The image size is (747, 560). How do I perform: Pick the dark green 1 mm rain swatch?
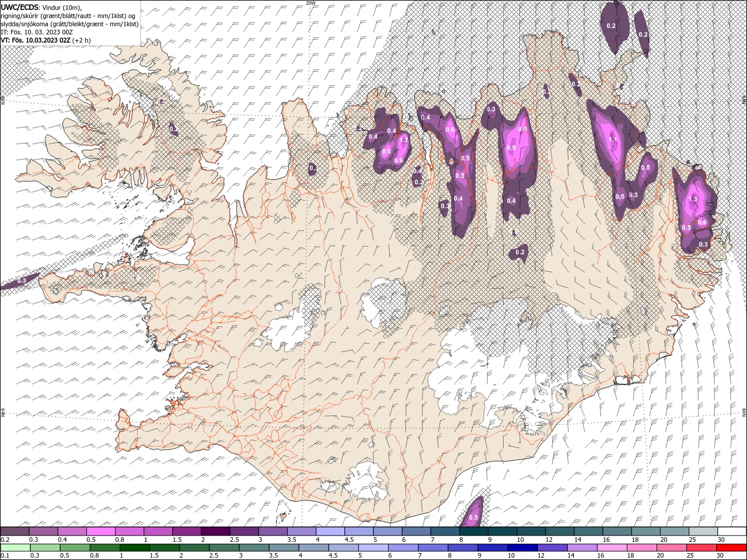click(x=134, y=548)
